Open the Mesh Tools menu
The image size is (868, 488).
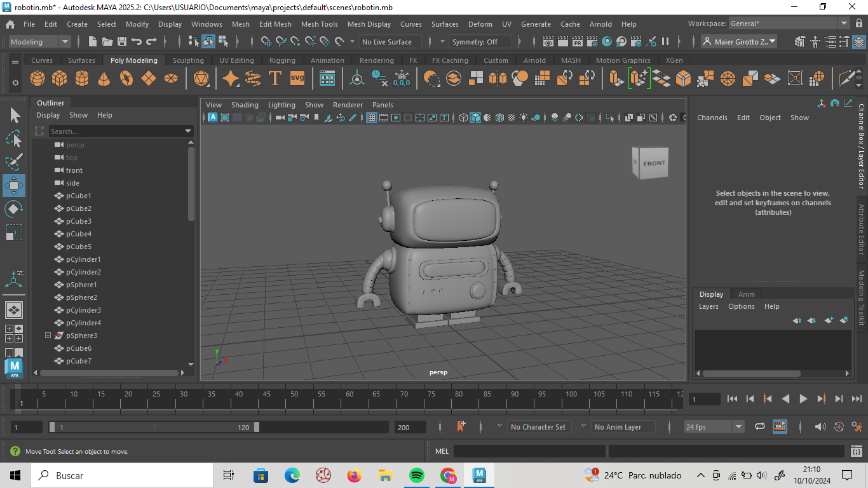pos(319,24)
